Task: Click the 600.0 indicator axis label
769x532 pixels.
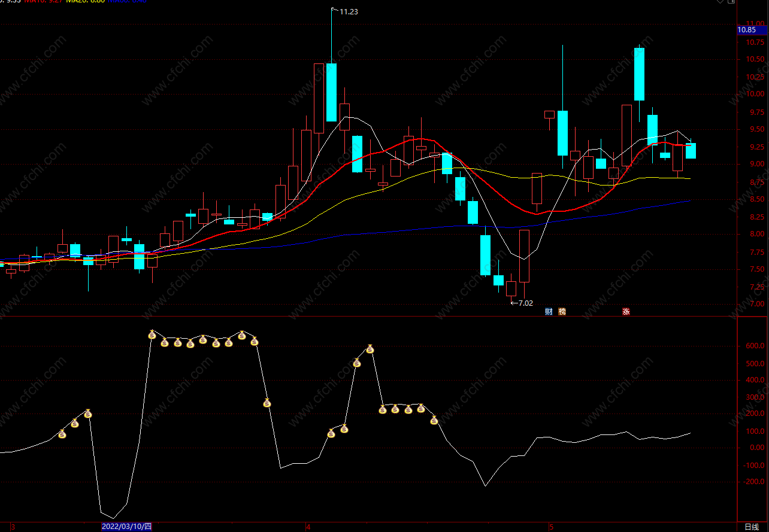Action: point(755,346)
